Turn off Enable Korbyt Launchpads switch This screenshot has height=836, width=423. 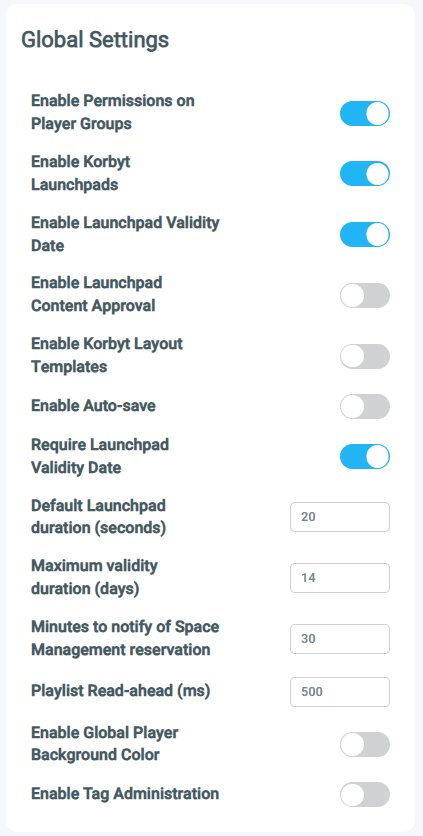(x=365, y=174)
